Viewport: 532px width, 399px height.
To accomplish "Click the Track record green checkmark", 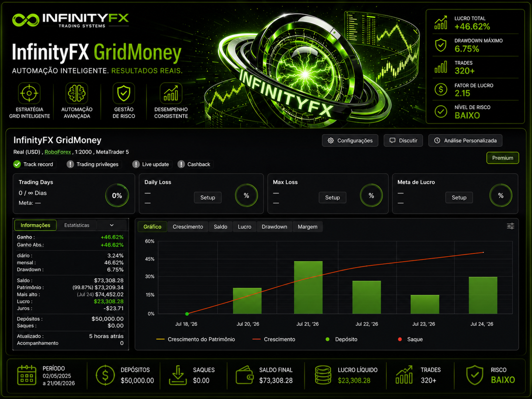I will tap(17, 164).
